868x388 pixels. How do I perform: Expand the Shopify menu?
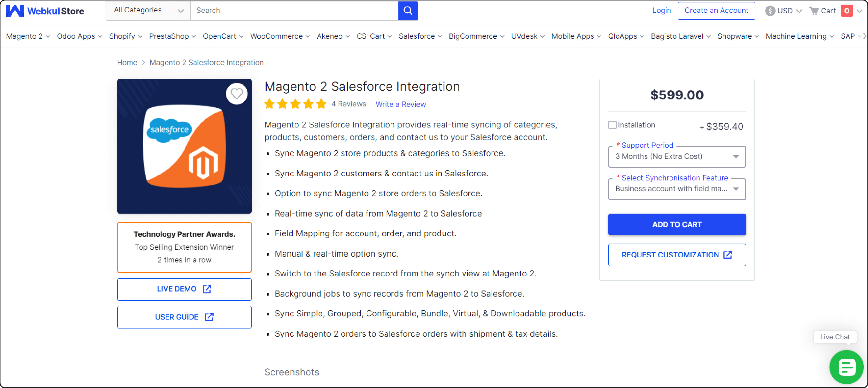point(126,36)
